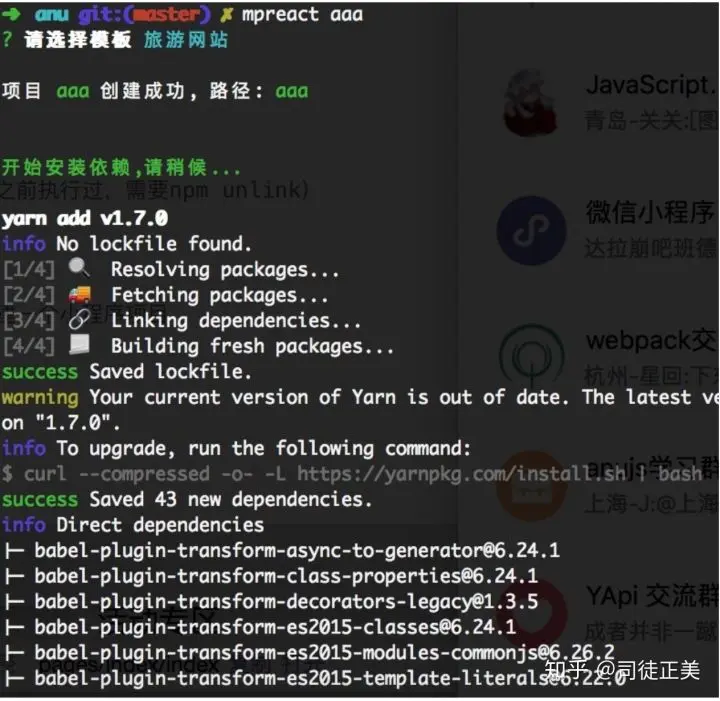Click the babel-plugin-transform-decorators-legacy dependency entry
The image size is (720, 701).
(x=286, y=601)
